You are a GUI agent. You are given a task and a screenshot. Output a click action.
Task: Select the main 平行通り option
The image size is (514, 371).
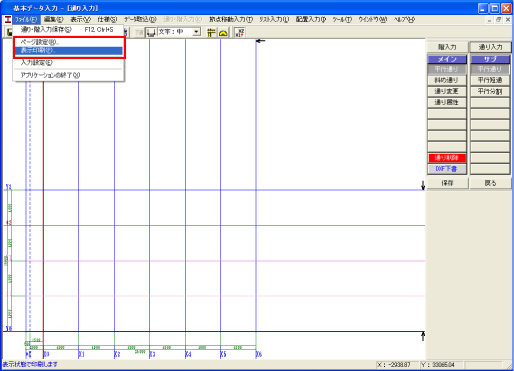(447, 69)
